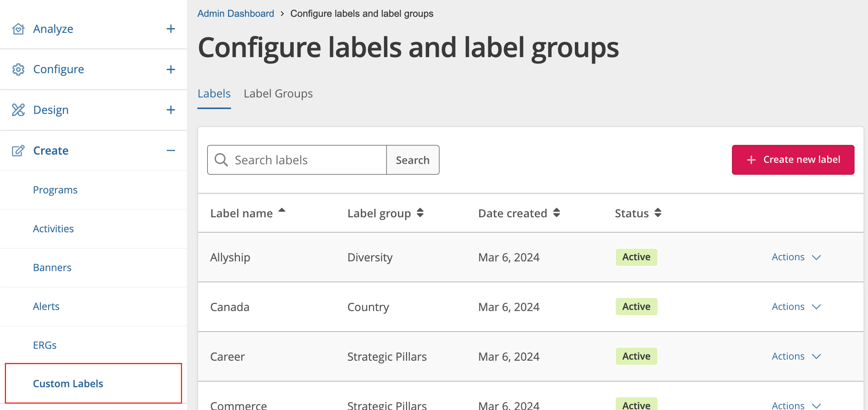Open Actions dropdown for Commerce
The image size is (868, 410).
click(796, 406)
